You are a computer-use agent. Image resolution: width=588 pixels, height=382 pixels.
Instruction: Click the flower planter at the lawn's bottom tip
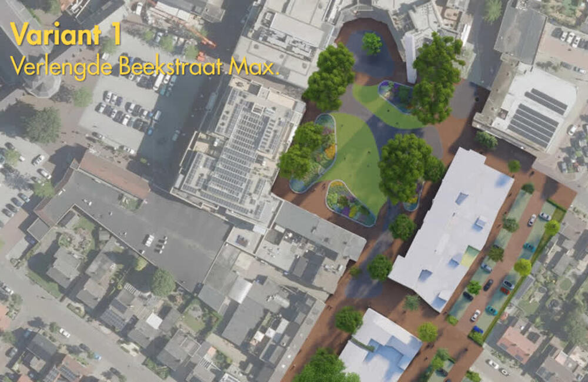351,202
